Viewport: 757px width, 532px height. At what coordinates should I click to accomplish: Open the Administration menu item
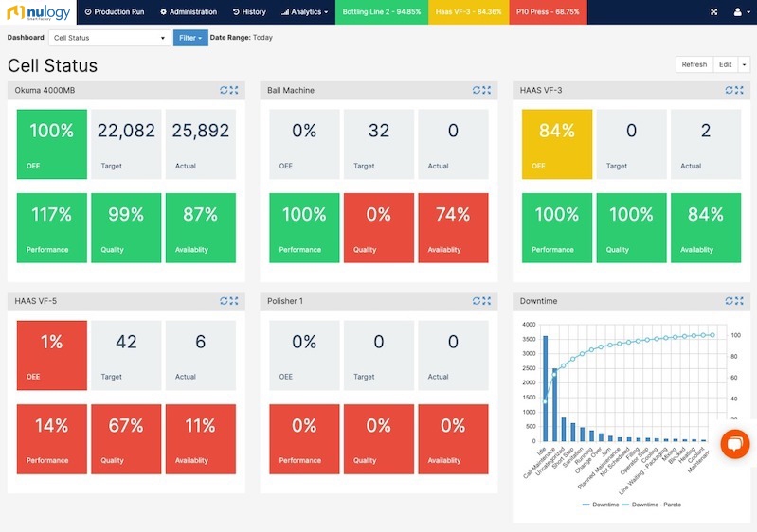[189, 12]
